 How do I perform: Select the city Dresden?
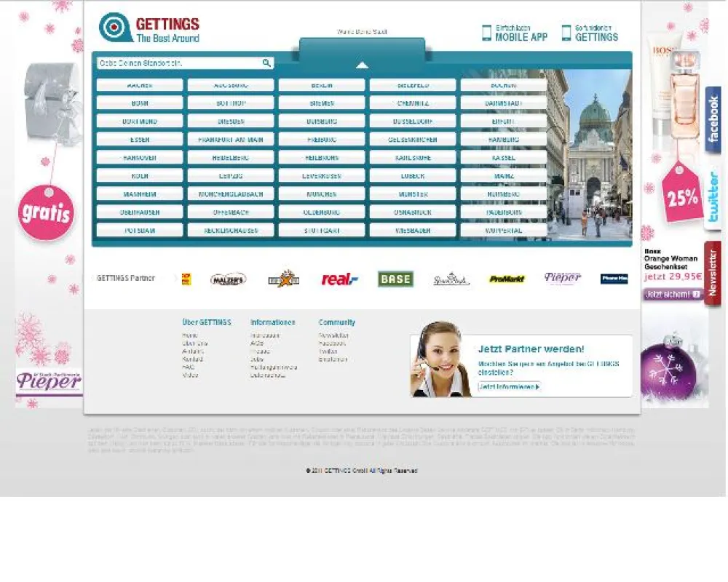coord(231,121)
